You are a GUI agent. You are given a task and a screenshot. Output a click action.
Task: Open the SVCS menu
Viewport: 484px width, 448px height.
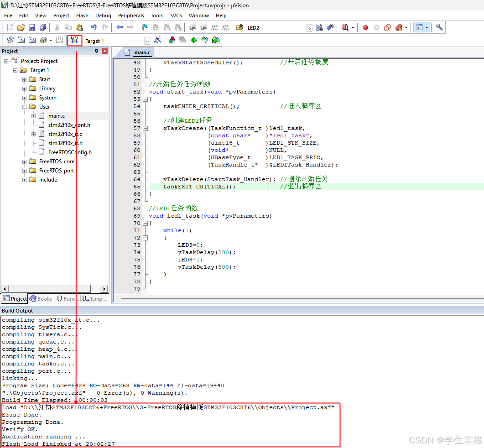tap(176, 16)
